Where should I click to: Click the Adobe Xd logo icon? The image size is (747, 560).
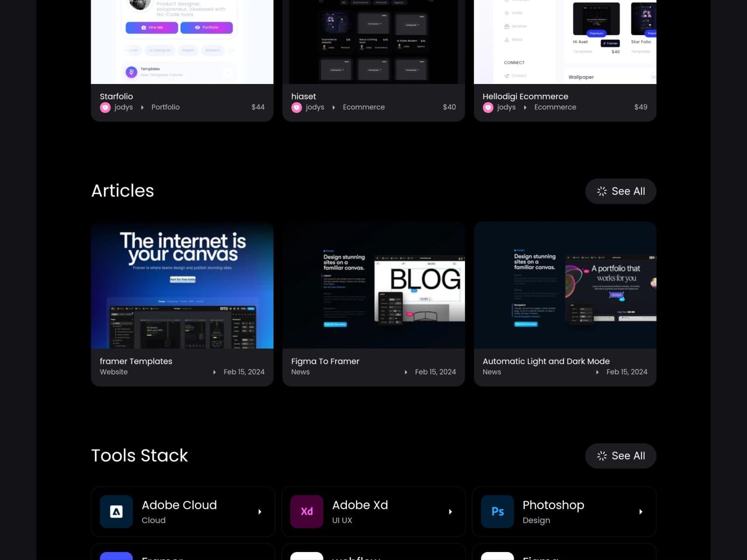point(307,511)
